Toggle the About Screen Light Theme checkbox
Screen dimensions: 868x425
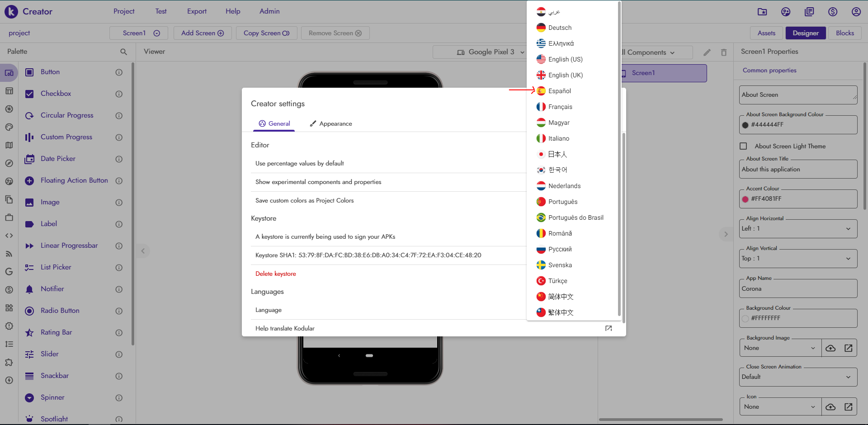[744, 146]
